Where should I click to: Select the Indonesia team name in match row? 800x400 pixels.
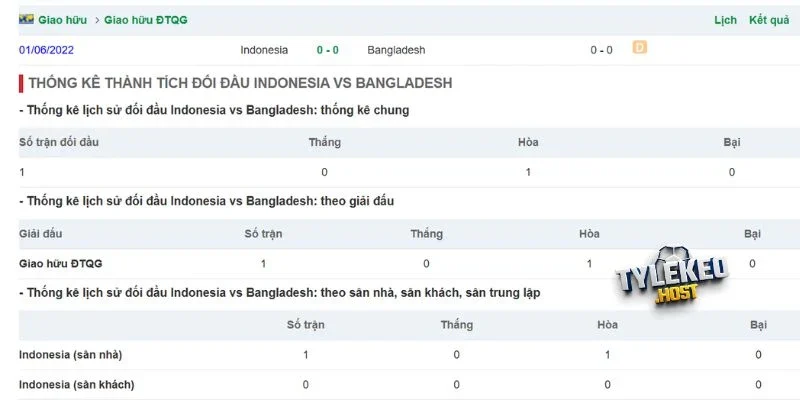[x=264, y=50]
